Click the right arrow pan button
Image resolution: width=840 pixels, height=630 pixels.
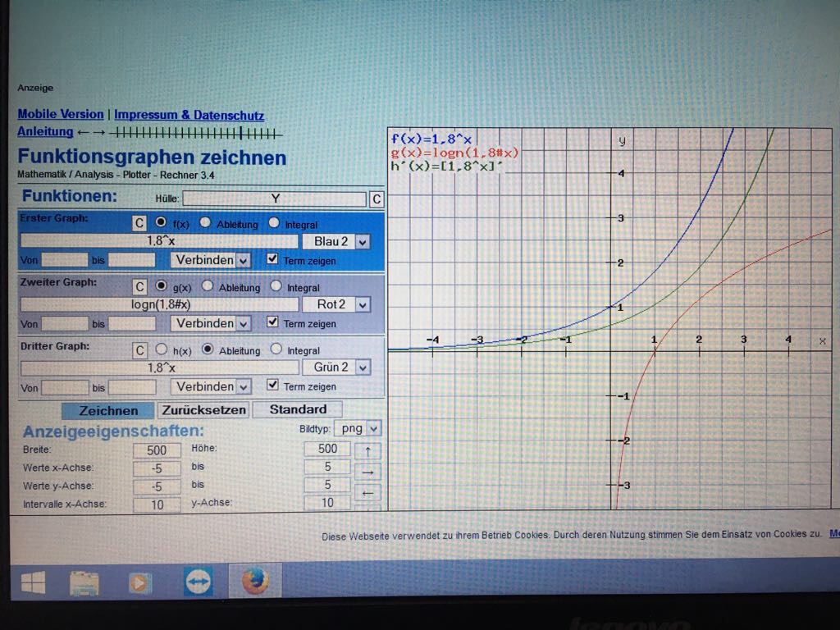[x=367, y=472]
